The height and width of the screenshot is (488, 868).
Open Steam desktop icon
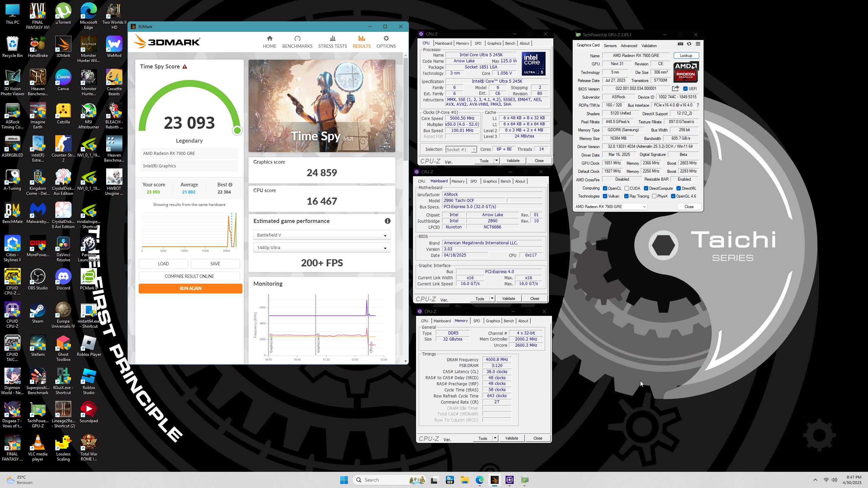[x=38, y=313]
